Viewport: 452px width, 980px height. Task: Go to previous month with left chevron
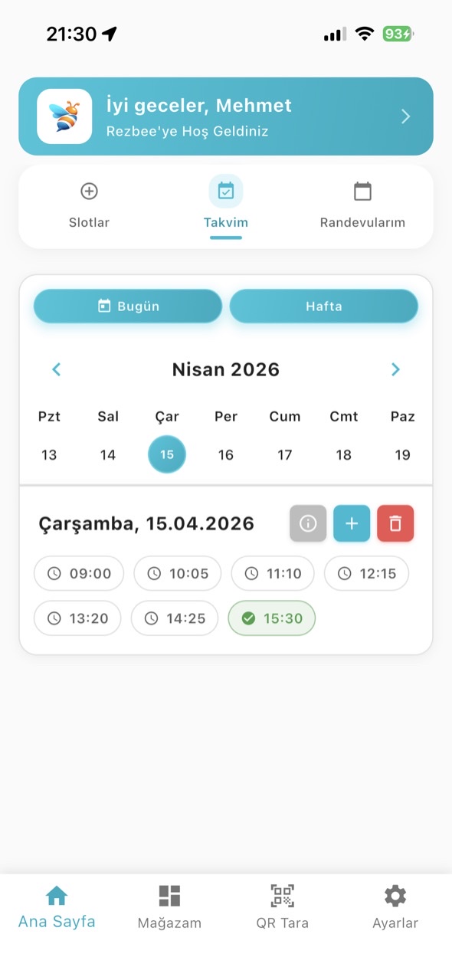(x=56, y=369)
